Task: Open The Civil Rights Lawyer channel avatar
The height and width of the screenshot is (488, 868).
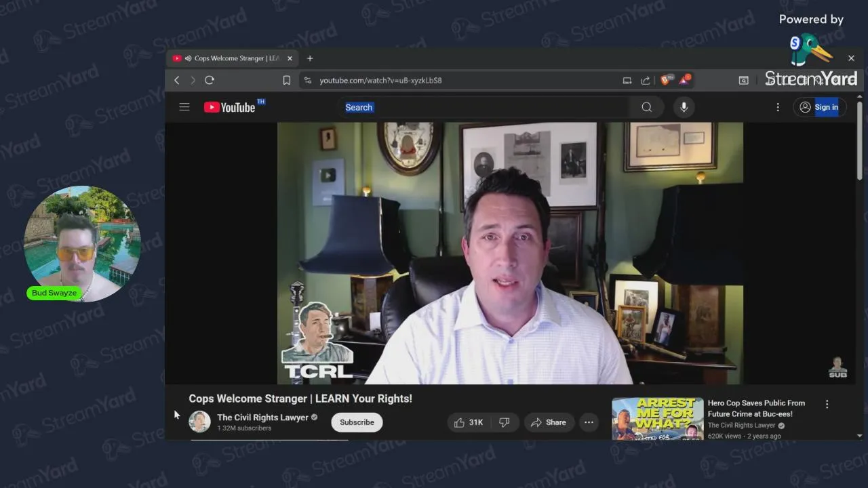Action: (199, 422)
